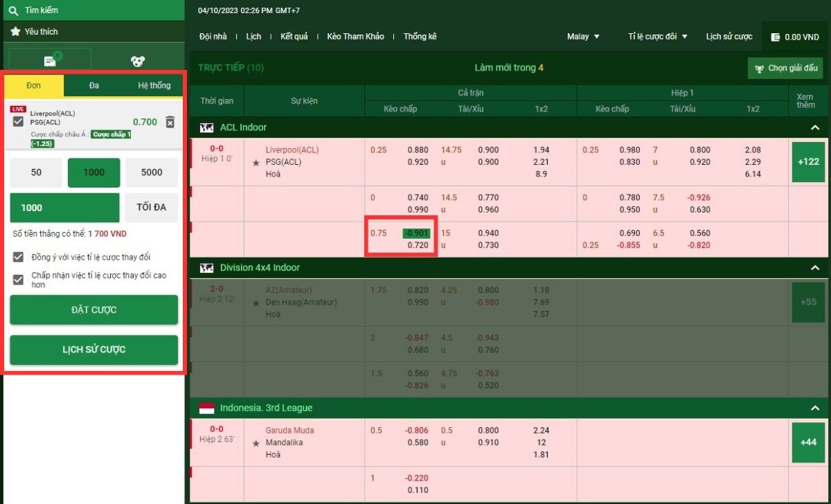The width and height of the screenshot is (831, 504).
Task: Toggle Chấp nhận tỉ lệ cược cao hơn checkbox
Action: 19,280
